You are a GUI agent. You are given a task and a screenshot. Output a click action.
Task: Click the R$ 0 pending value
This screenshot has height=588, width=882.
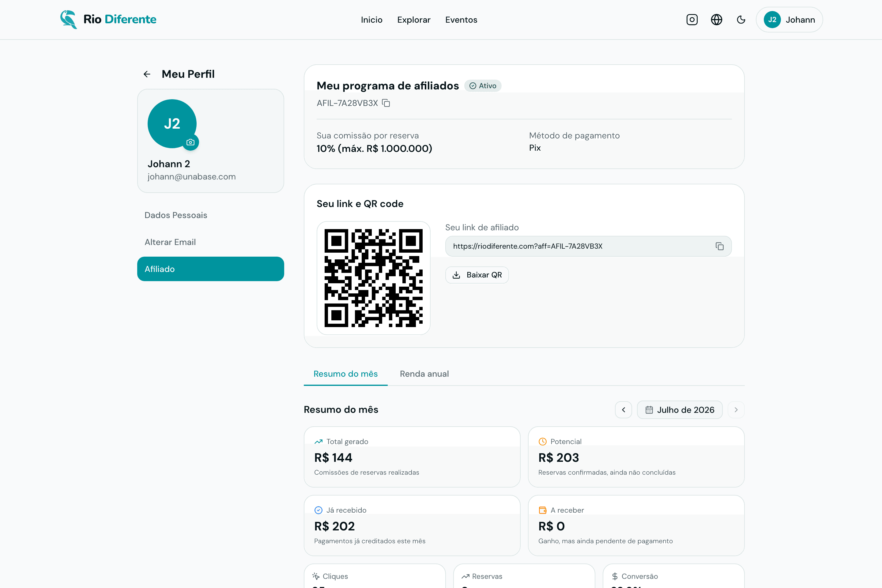[551, 526]
